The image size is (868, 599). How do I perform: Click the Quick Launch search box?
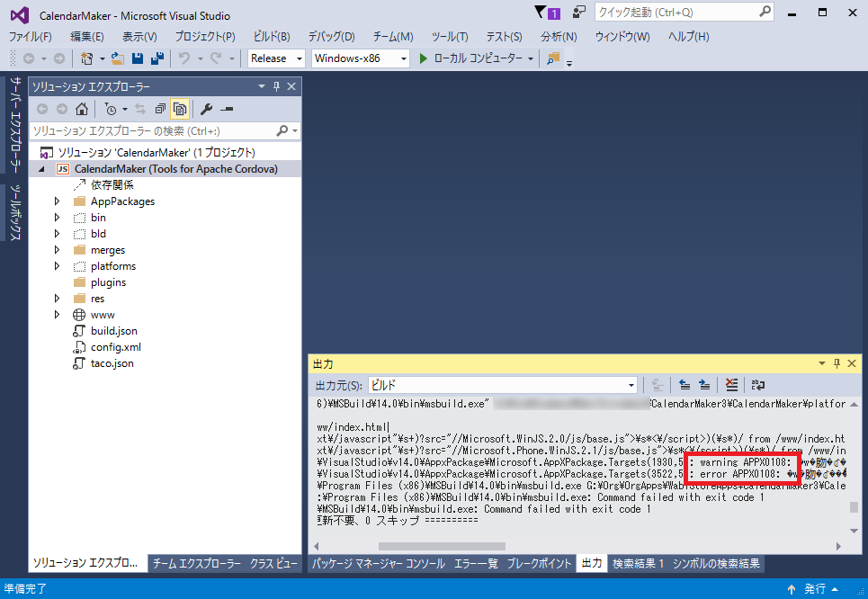tap(685, 12)
